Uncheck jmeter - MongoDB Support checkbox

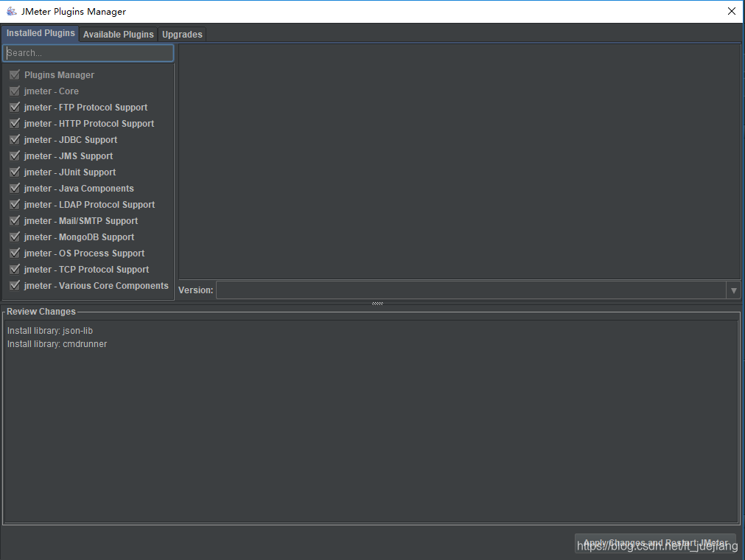[15, 237]
